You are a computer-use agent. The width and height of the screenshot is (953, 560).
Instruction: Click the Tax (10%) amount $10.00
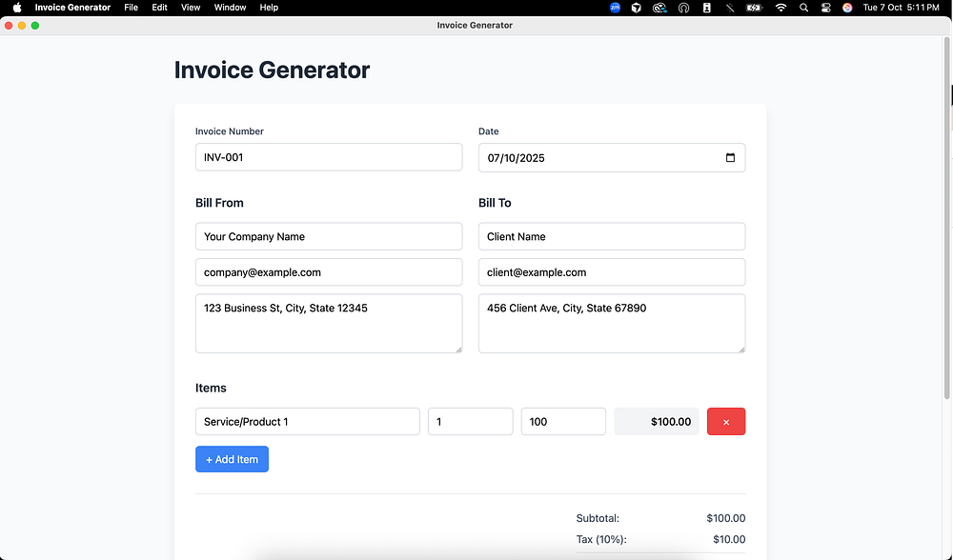[729, 539]
